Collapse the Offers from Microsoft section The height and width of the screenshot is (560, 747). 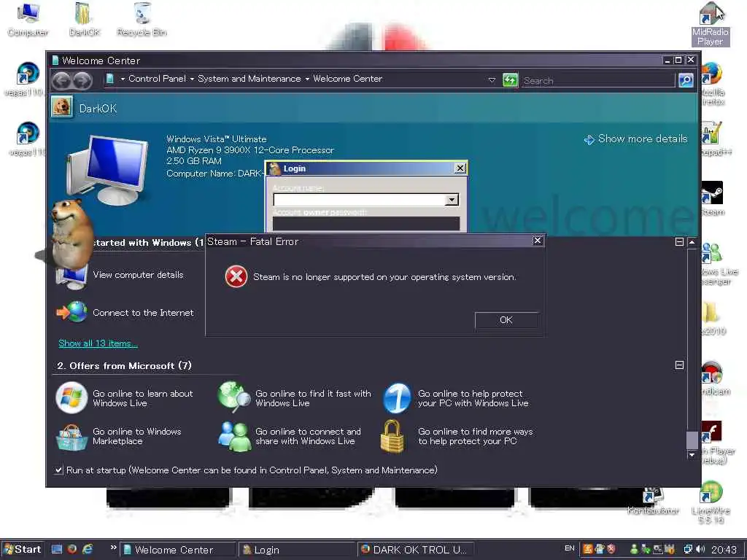tap(679, 365)
